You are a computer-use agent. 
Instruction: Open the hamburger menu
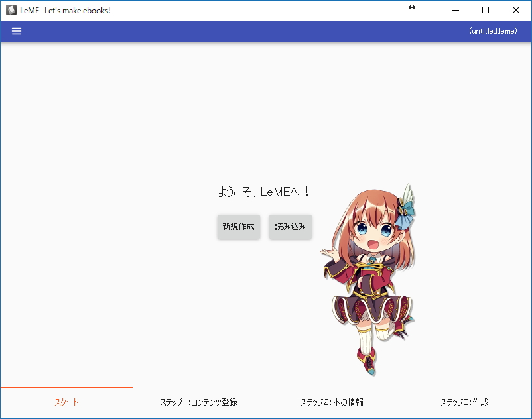click(x=17, y=31)
